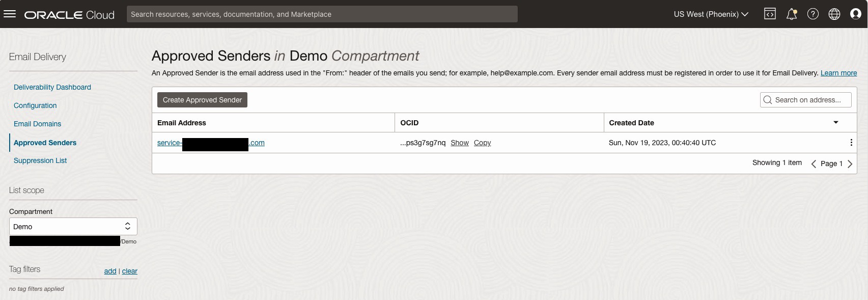868x300 pixels.
Task: Open Email Domains in sidebar
Action: [x=37, y=124]
